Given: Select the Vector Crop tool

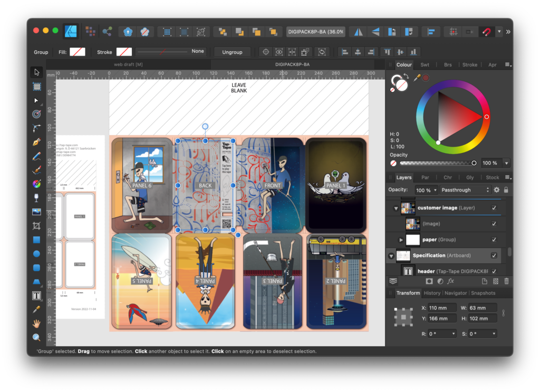Looking at the screenshot, I should [36, 226].
